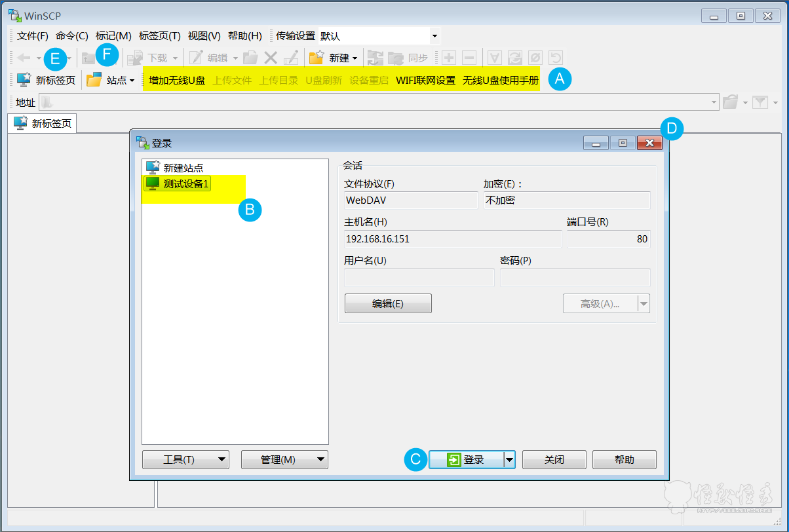Viewport: 789px width, 532px height.
Task: Open 无线U盘使用手册 toolbar item
Action: (501, 81)
